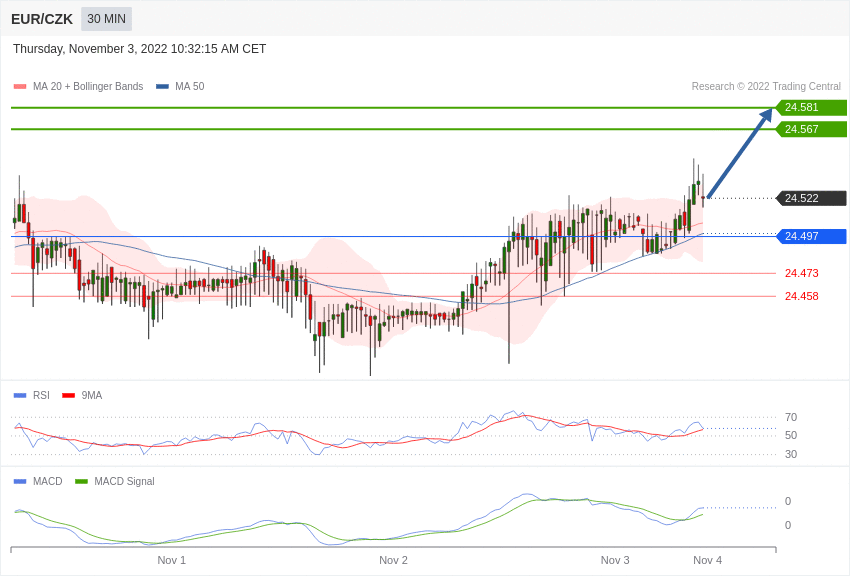Click the green MACD Signal legend swatch

[x=81, y=481]
